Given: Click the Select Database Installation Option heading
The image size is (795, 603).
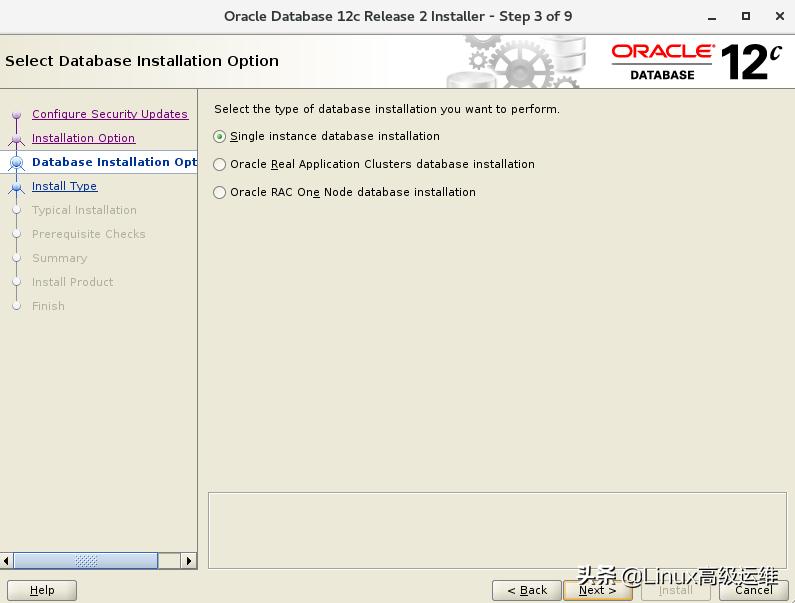Looking at the screenshot, I should point(142,61).
